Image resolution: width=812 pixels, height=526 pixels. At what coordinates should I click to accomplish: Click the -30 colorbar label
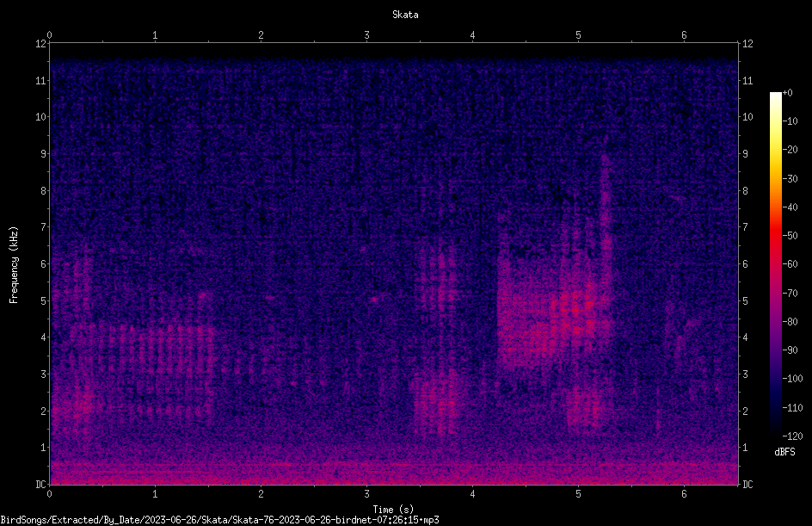coord(790,179)
